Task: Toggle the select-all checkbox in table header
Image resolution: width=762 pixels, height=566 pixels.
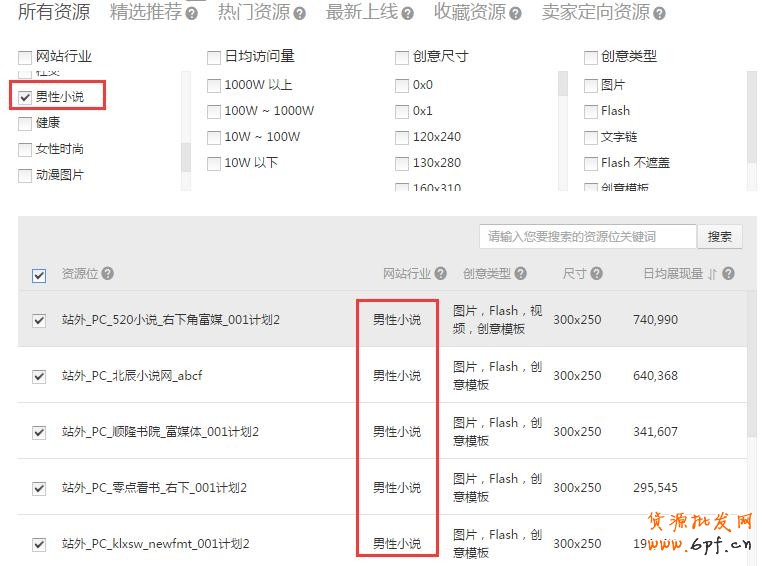Action: tap(39, 275)
